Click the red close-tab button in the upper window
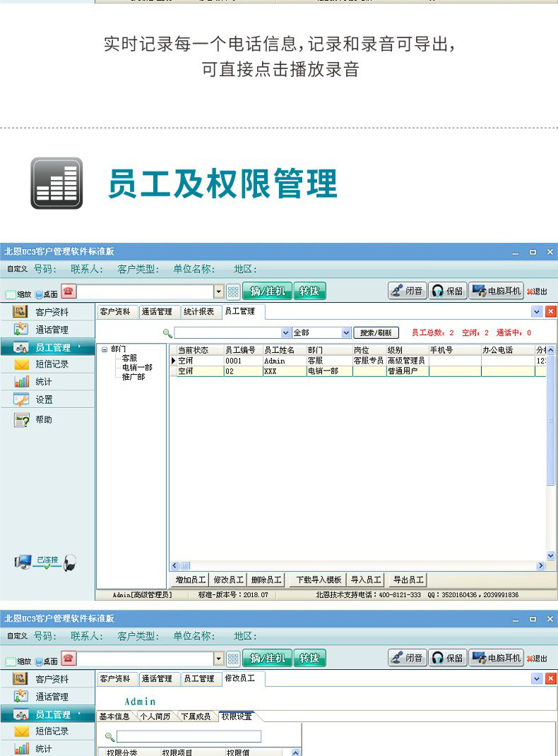This screenshot has width=558, height=756. (550, 311)
